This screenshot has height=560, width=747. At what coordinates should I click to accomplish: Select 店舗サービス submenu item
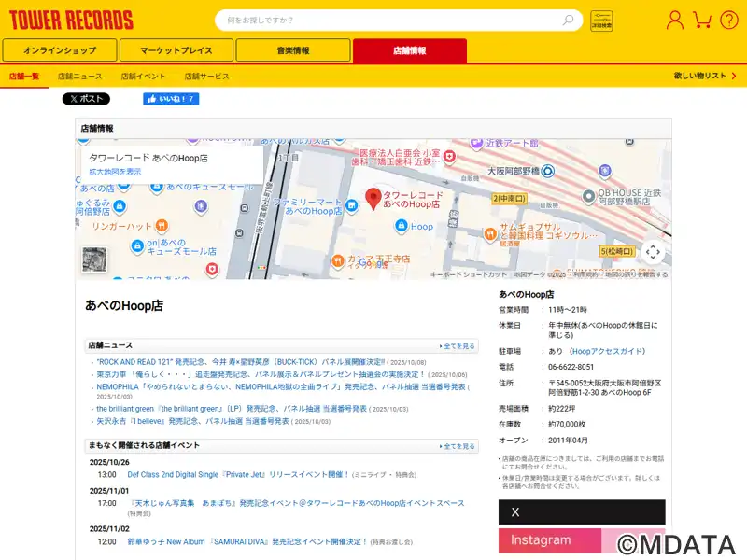(x=206, y=77)
